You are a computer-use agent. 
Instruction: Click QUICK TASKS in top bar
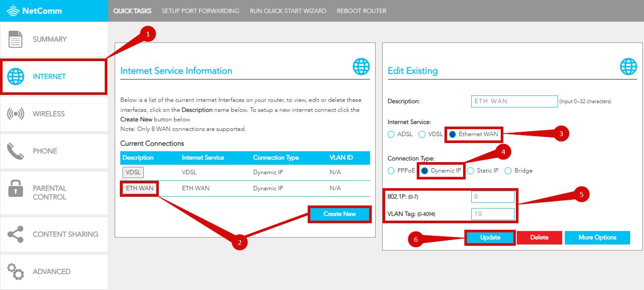(x=132, y=11)
